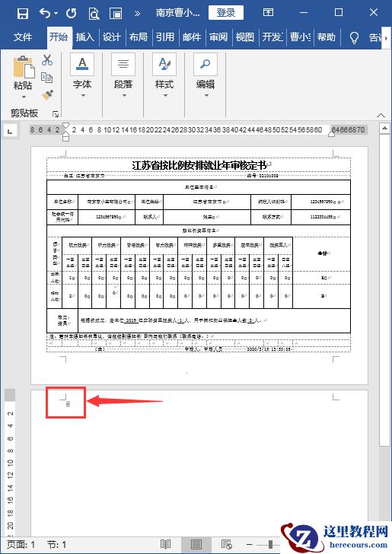The height and width of the screenshot is (554, 392).
Task: Switch to the 视图 tab
Action: 245,37
